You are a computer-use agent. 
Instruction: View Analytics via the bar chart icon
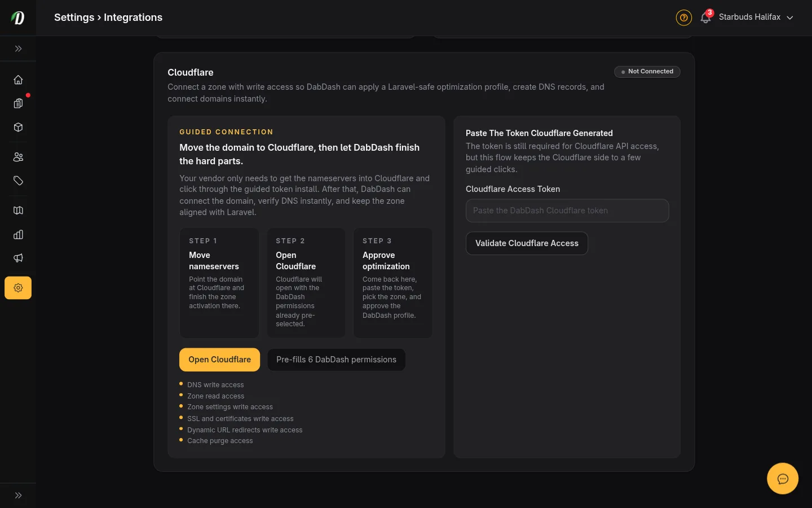(18, 234)
